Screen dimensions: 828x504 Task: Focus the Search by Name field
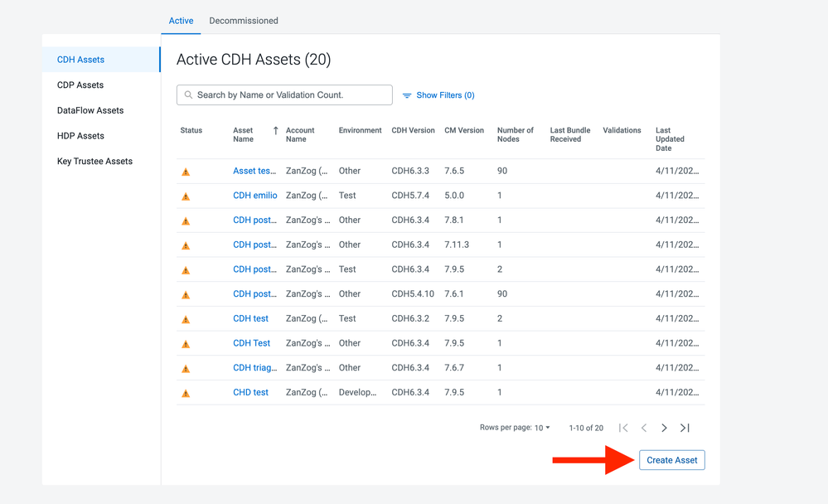pyautogui.click(x=284, y=95)
